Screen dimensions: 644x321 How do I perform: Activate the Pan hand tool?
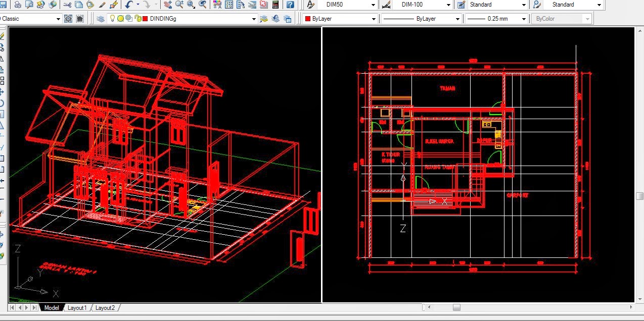pos(168,5)
